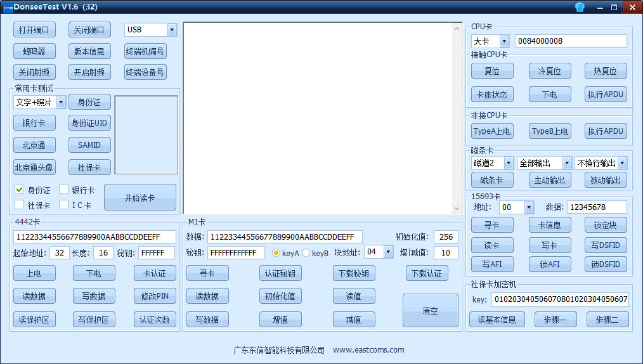Click the 锁定块 button

click(x=606, y=225)
